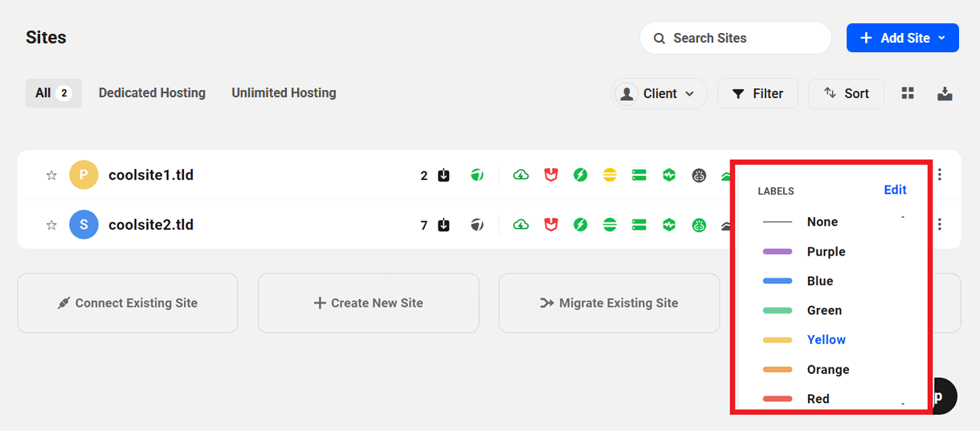Select the All sites tab

click(54, 93)
